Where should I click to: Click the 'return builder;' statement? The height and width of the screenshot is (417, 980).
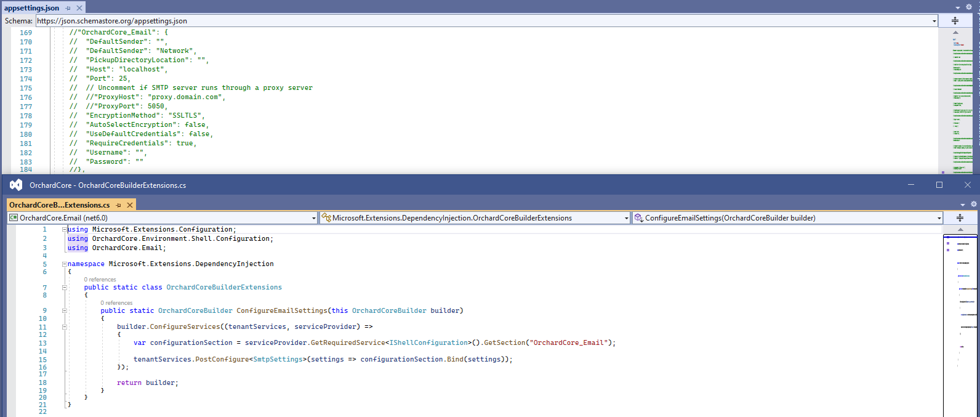click(148, 383)
